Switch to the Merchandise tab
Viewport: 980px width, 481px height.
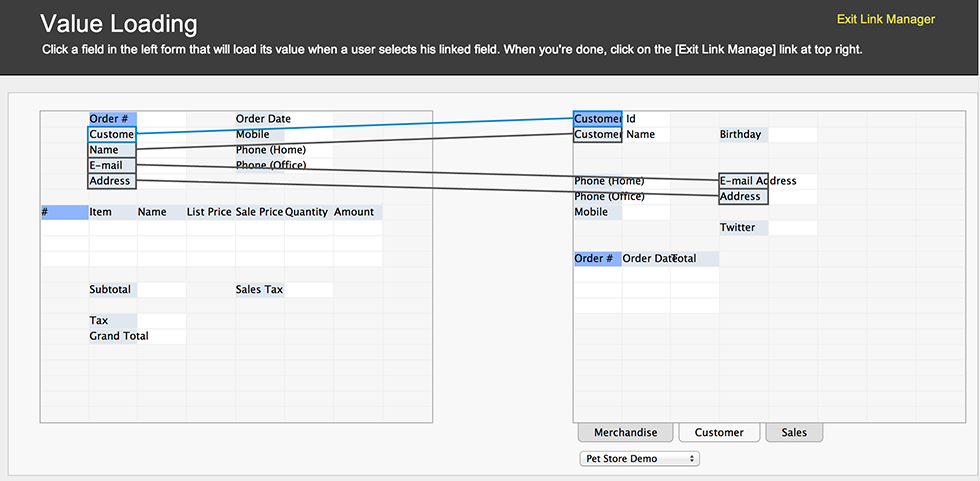[x=625, y=432]
